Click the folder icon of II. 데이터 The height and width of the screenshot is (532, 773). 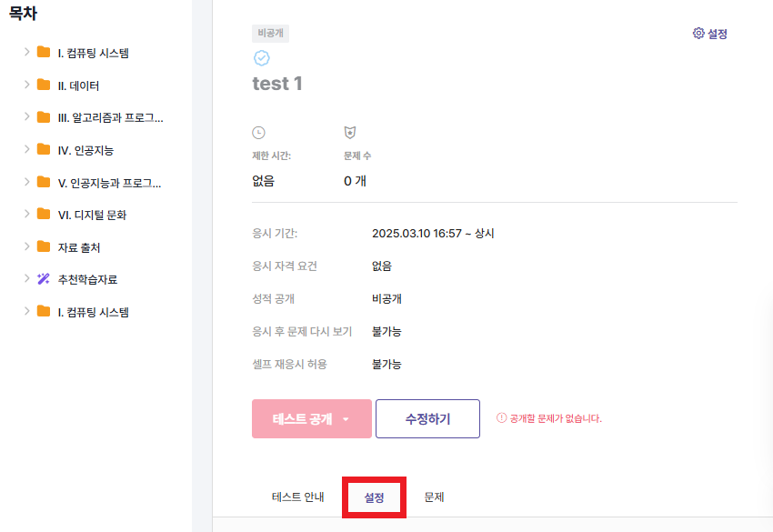[44, 85]
